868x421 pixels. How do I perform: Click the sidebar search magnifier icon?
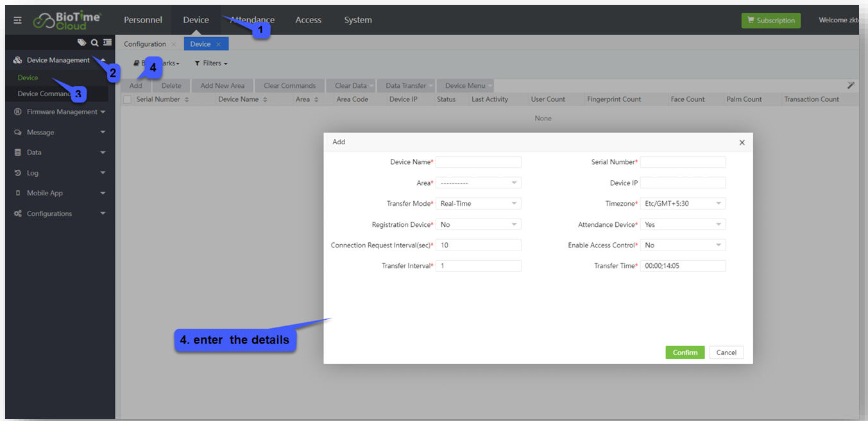(x=94, y=43)
